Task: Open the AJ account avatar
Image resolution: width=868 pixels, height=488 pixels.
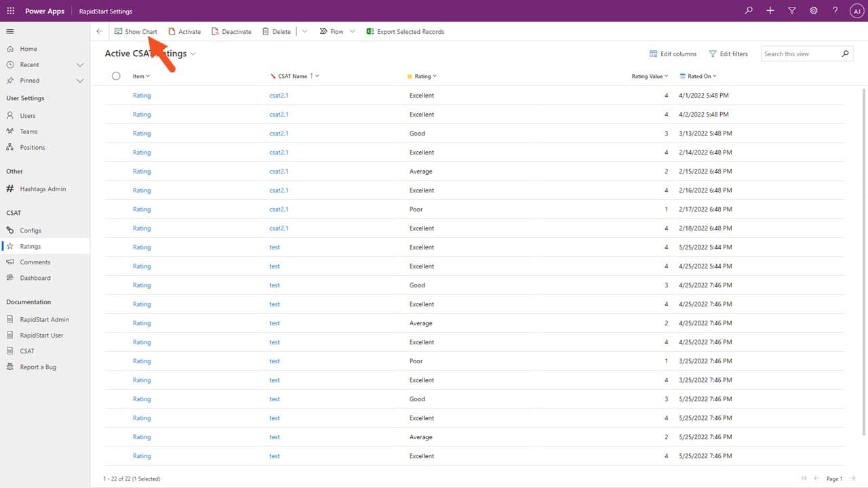Action: pyautogui.click(x=856, y=11)
